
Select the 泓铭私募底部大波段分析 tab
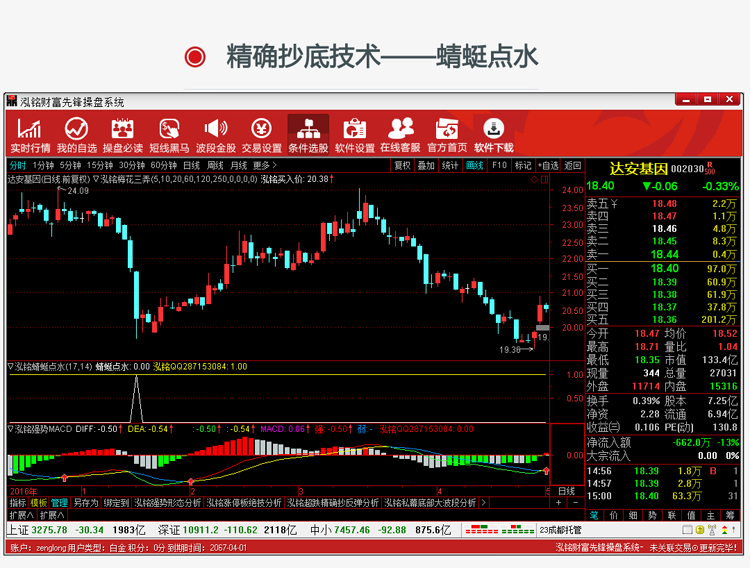pyautogui.click(x=430, y=503)
